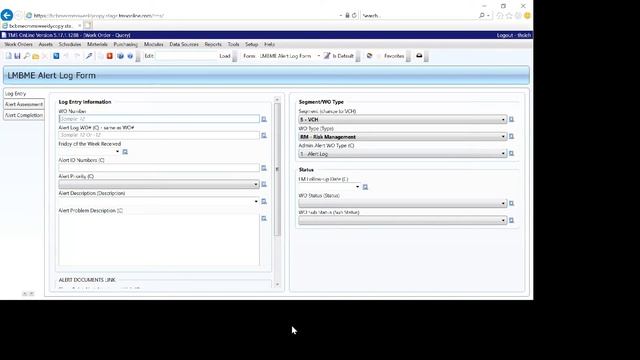The height and width of the screenshot is (360, 640).
Task: Click the Is Default toolbar button
Action: pyautogui.click(x=339, y=56)
